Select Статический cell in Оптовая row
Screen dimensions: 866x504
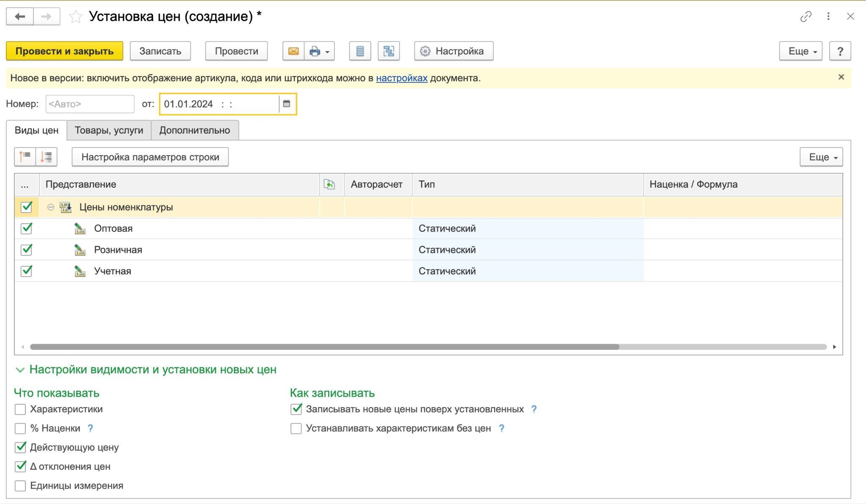[x=528, y=228]
